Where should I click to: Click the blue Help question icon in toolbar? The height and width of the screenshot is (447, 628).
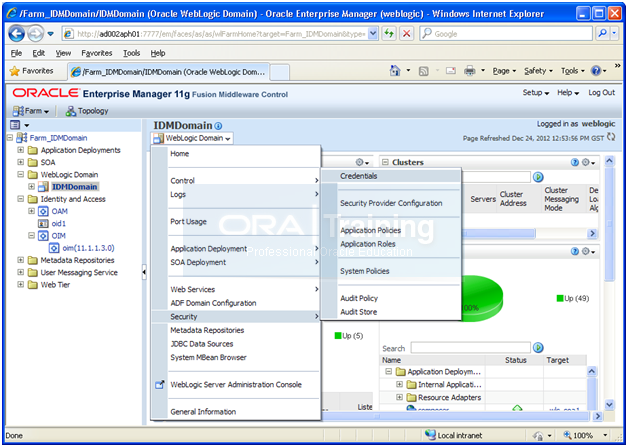point(596,71)
